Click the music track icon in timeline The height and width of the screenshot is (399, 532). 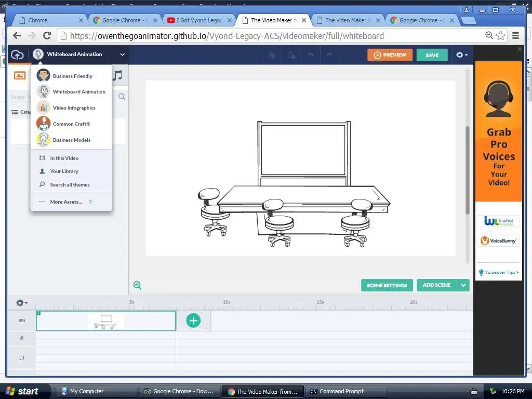[x=22, y=357]
